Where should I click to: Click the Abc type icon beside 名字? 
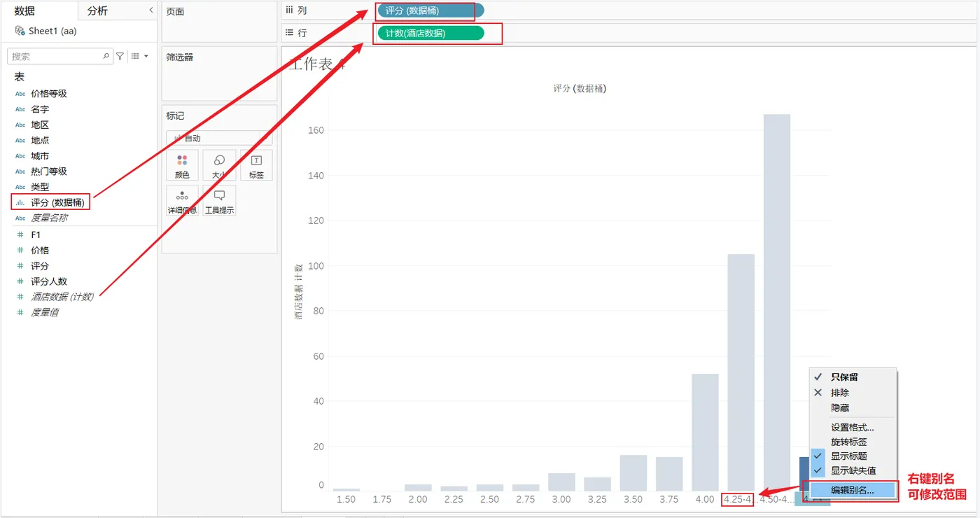pyautogui.click(x=20, y=109)
